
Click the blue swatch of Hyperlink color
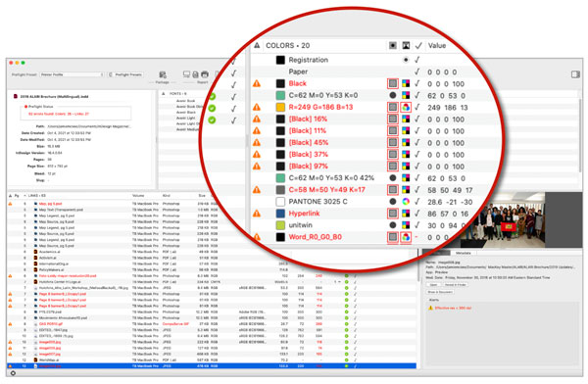point(280,214)
